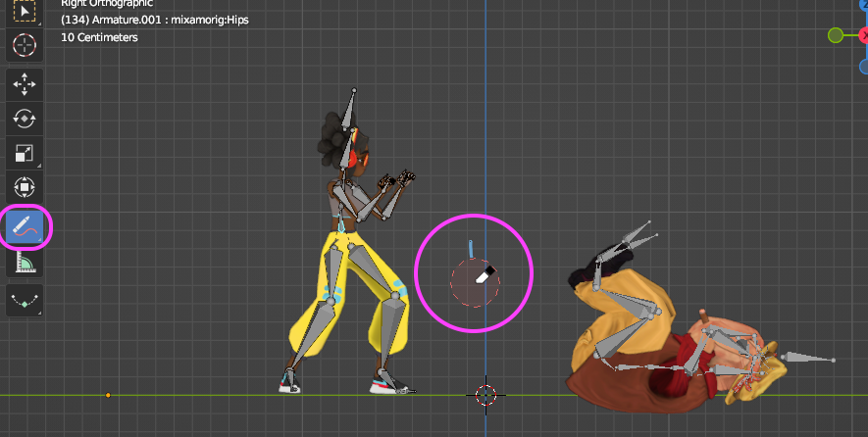Click the Armature.001 mixamorig:Hips overlay text
Viewport: 868px width, 437px height.
coord(154,20)
